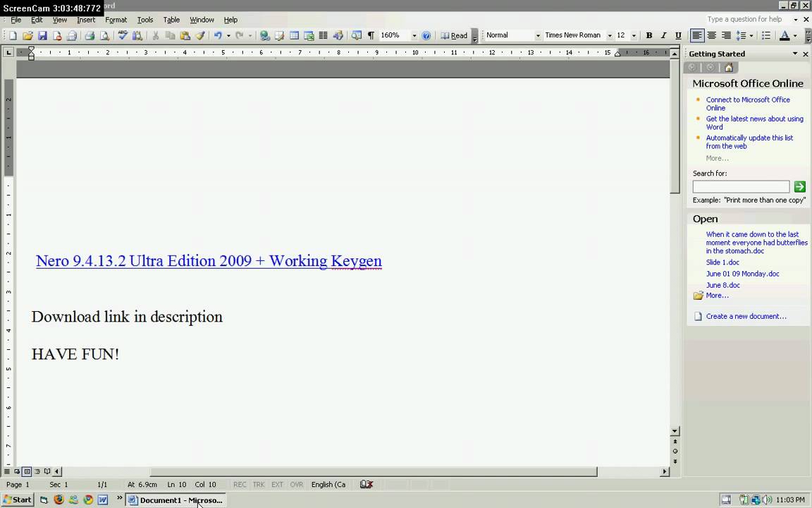Click the horizontal scrollbar thumb
Image resolution: width=812 pixels, height=508 pixels.
[x=374, y=472]
